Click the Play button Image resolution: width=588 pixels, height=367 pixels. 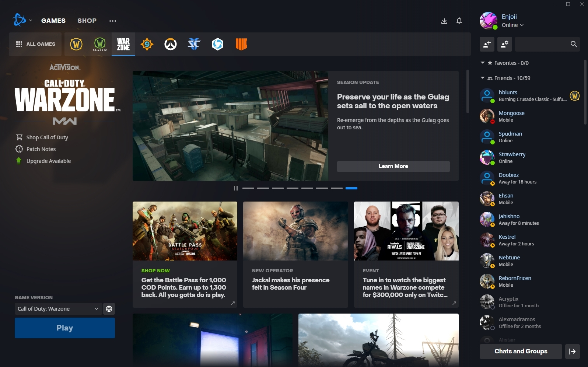tap(65, 328)
